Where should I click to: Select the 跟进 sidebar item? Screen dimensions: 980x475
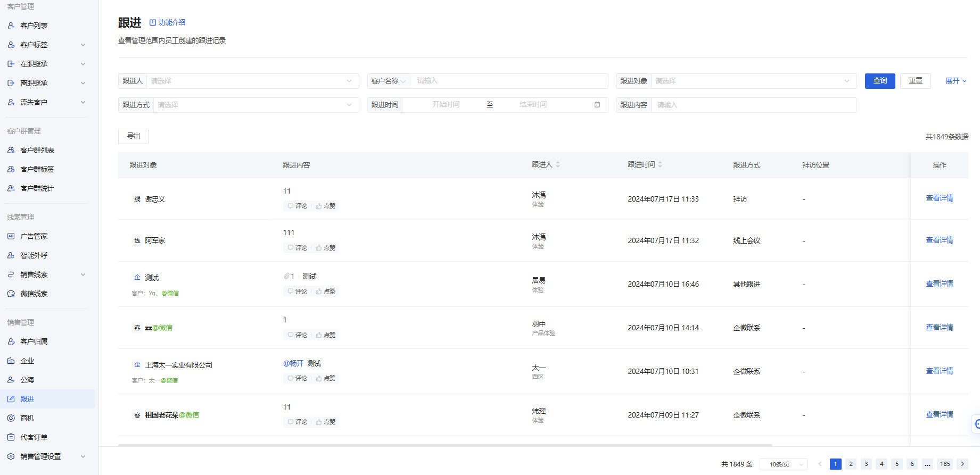pos(47,399)
